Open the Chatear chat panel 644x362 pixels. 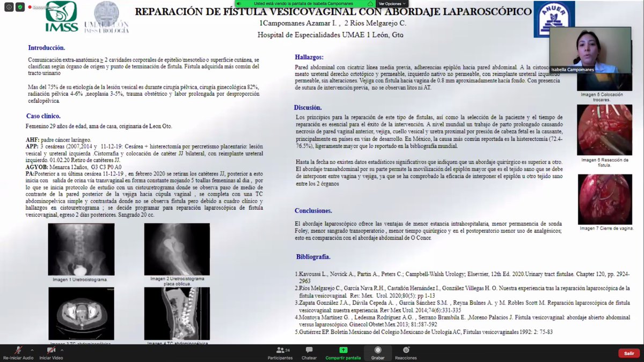pyautogui.click(x=309, y=353)
